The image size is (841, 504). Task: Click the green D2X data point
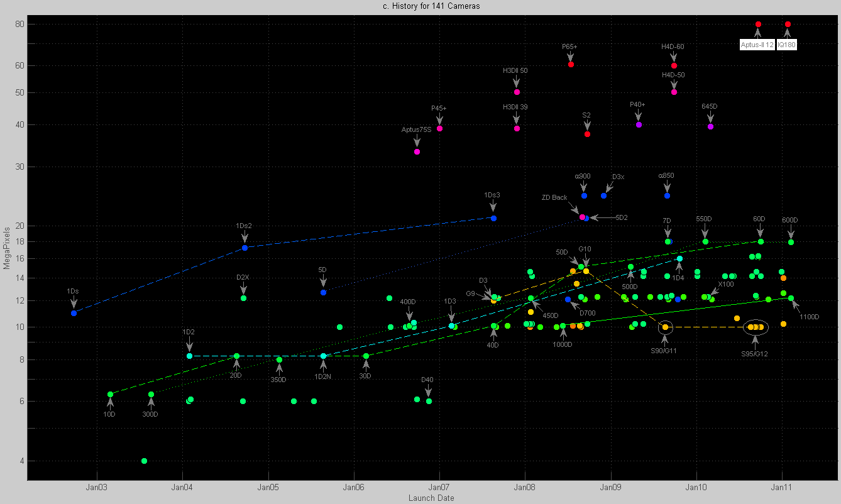tap(243, 298)
